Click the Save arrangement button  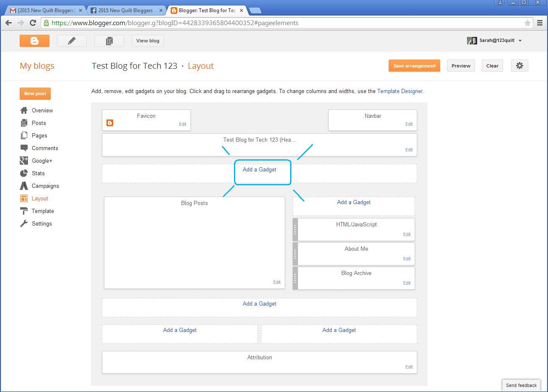click(x=414, y=65)
